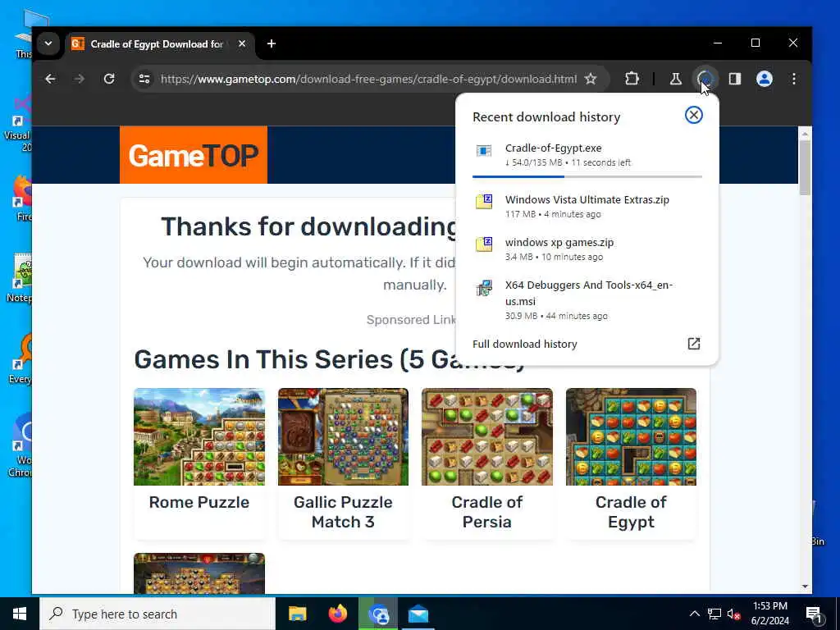840x630 pixels.
Task: Open the Windows Start menu
Action: coord(20,614)
